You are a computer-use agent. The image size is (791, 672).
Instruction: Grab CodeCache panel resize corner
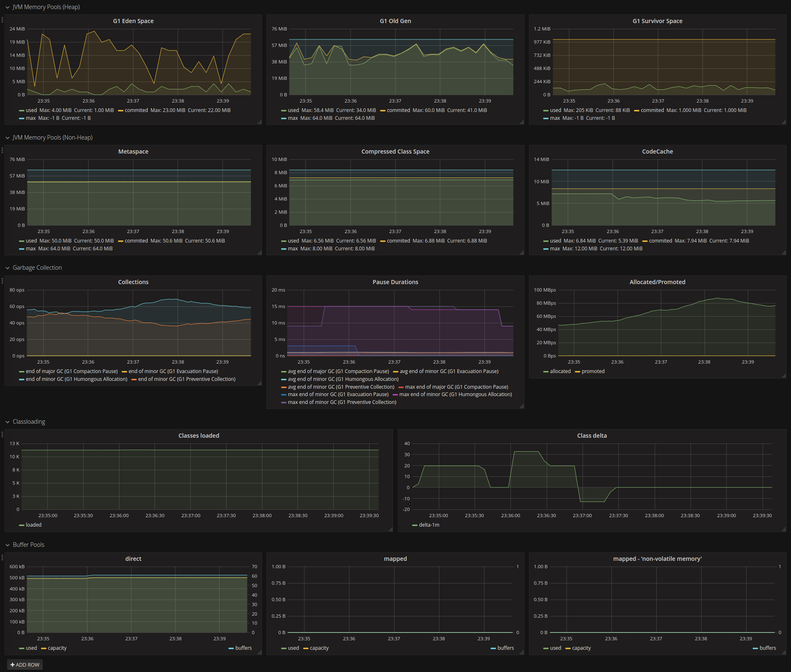784,253
